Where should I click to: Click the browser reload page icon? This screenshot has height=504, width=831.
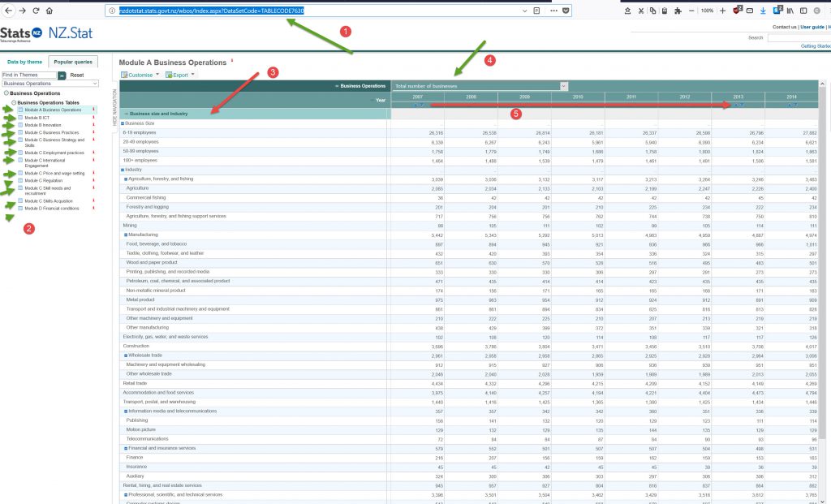click(x=37, y=11)
